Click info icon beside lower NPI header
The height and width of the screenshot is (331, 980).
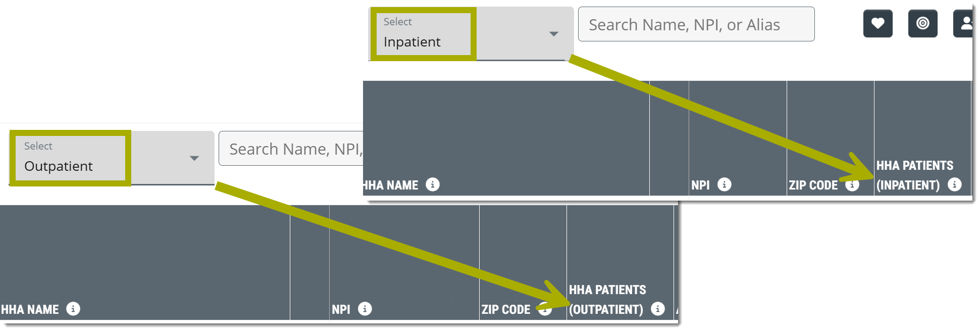coord(365,309)
